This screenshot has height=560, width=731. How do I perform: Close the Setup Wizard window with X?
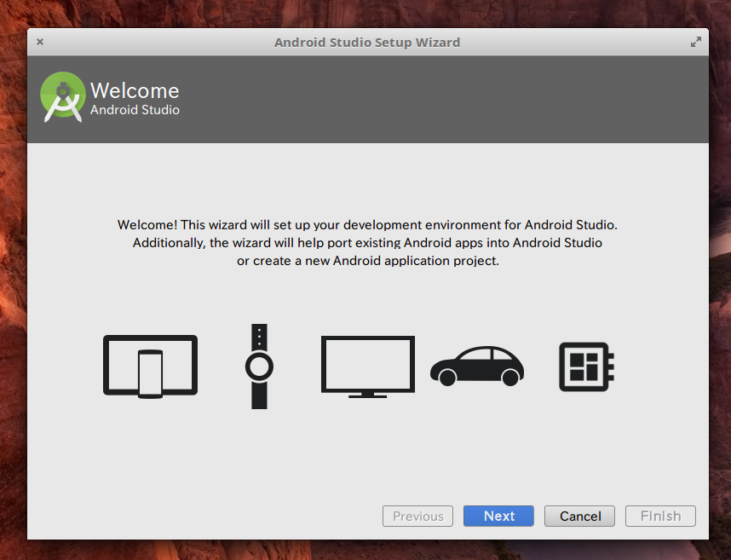40,42
